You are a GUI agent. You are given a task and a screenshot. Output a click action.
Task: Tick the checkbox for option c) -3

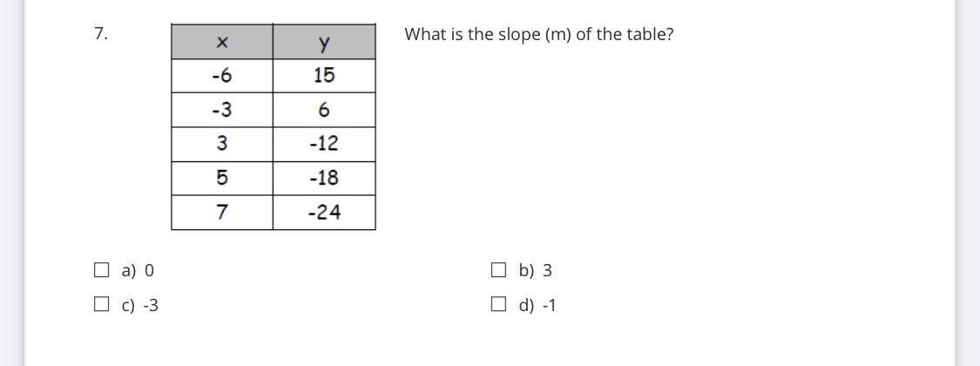coord(101,305)
